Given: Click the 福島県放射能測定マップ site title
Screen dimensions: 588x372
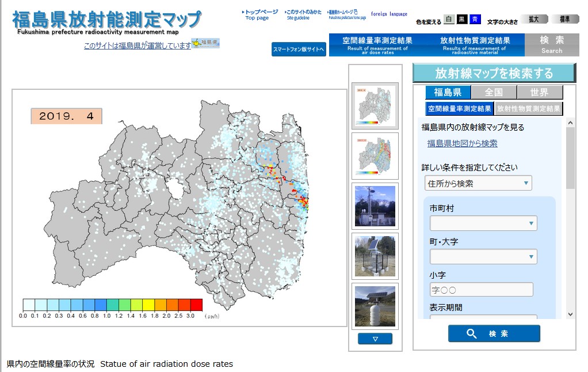Looking at the screenshot, I should click(107, 20).
